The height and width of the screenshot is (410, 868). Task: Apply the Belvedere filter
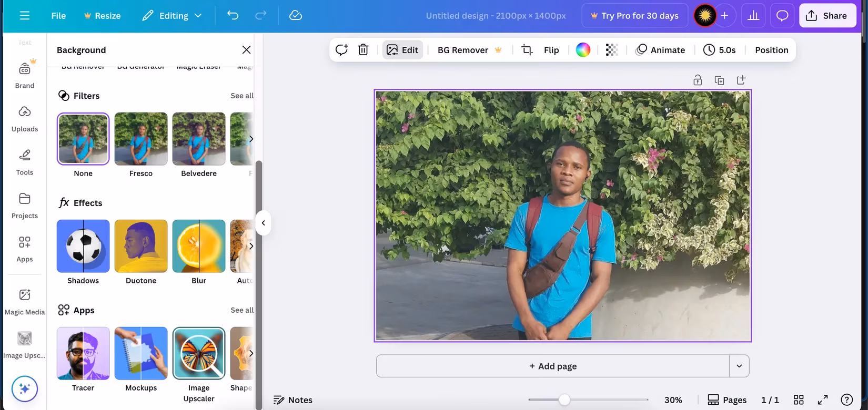click(x=199, y=139)
